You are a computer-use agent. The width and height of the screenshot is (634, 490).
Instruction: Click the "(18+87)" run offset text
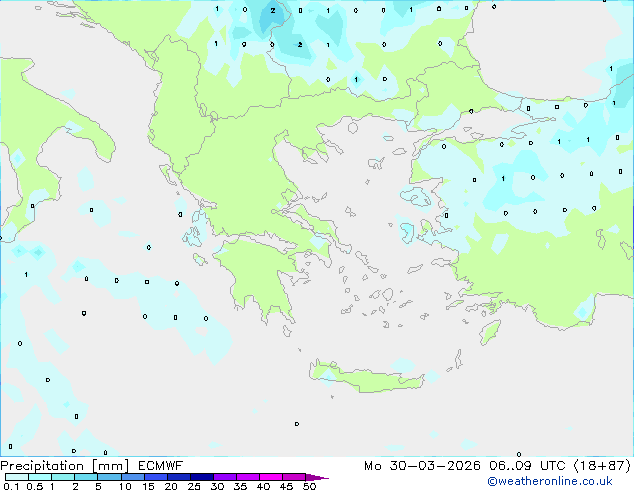(x=602, y=466)
